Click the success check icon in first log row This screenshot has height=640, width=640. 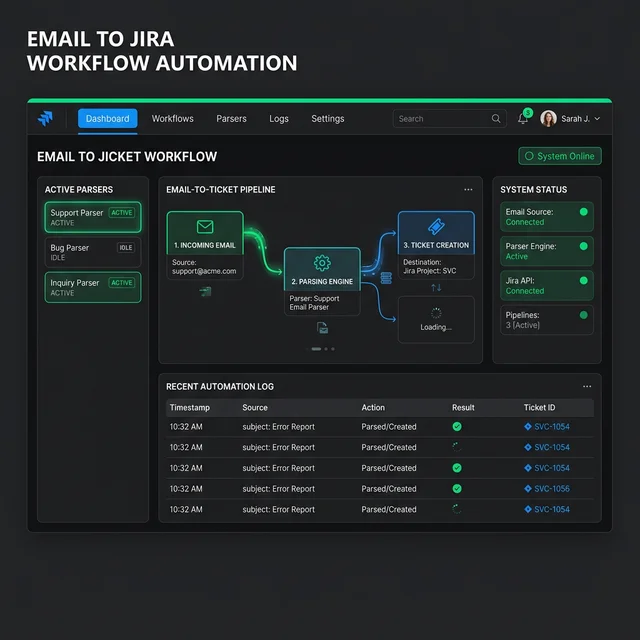457,427
